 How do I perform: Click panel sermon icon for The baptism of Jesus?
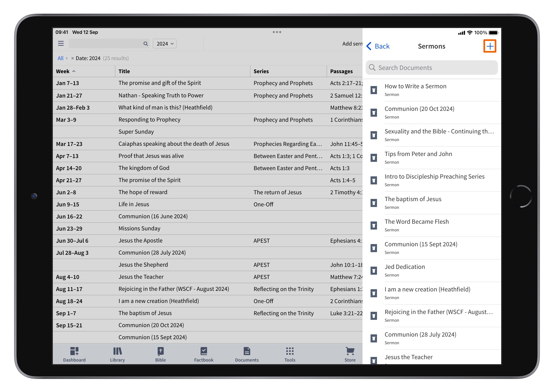point(374,203)
